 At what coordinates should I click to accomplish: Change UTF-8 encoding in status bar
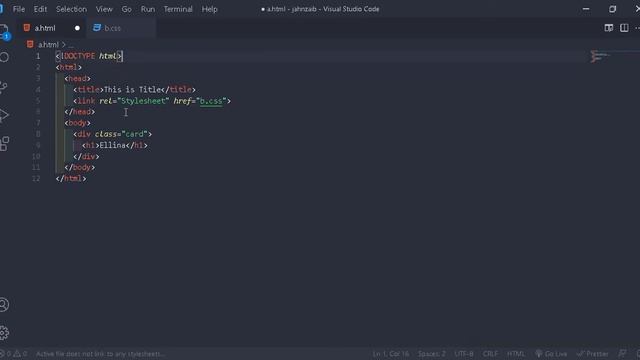coord(464,354)
